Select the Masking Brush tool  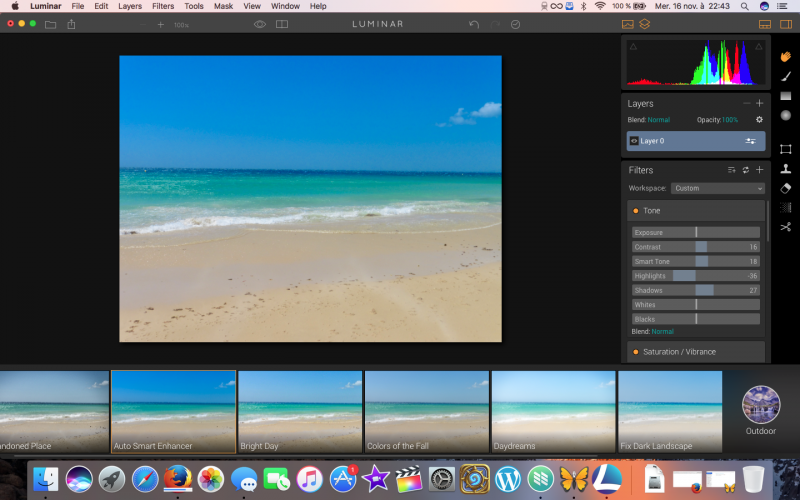[786, 76]
